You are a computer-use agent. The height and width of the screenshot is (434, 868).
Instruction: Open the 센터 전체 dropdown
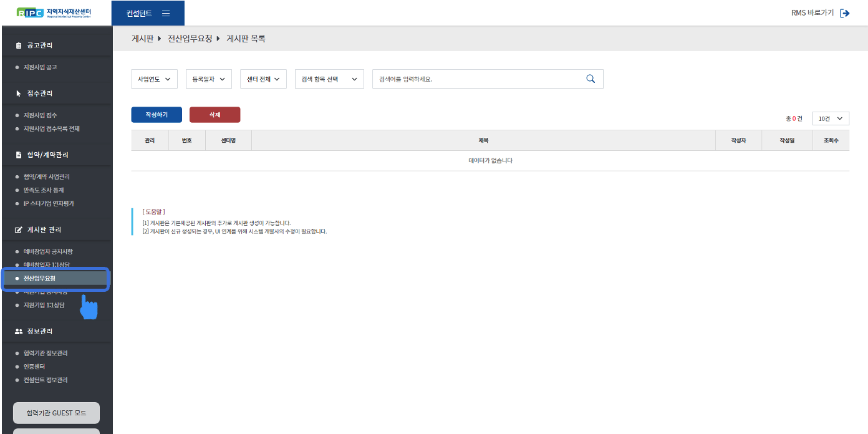pyautogui.click(x=263, y=79)
